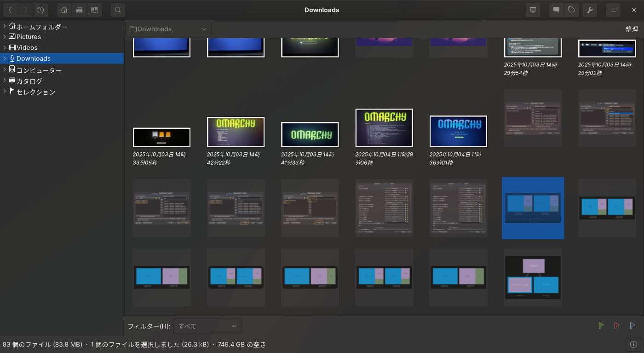Open the wrench tools menu
Viewport: 644px width, 353px height.
590,10
